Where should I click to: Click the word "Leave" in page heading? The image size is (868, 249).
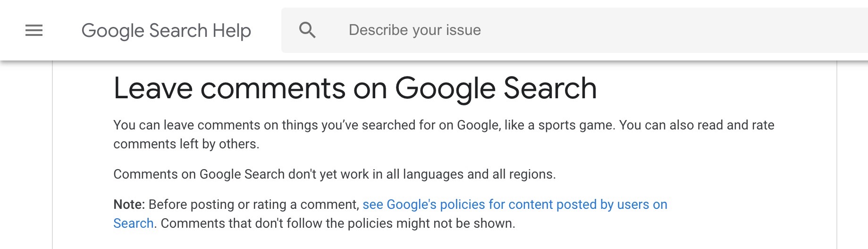[x=153, y=88]
